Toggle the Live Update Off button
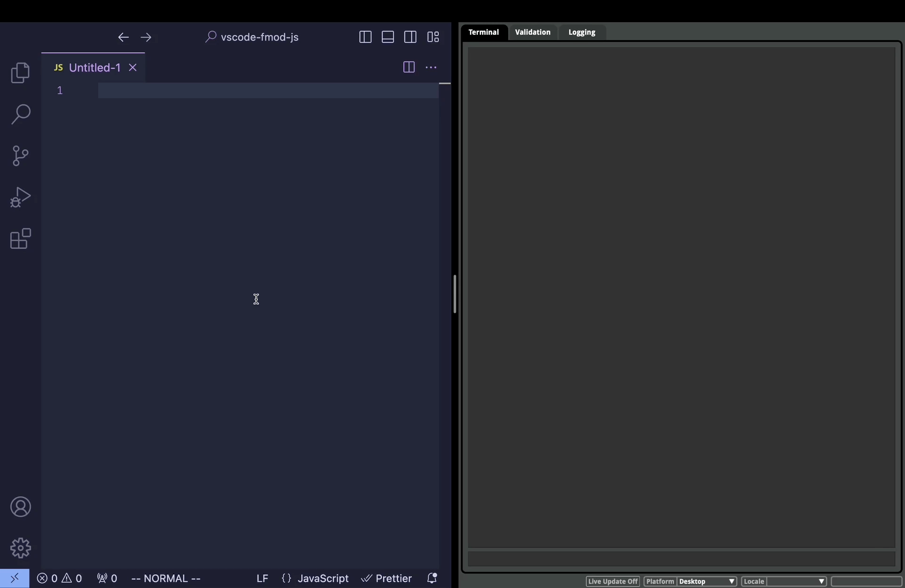 [612, 581]
